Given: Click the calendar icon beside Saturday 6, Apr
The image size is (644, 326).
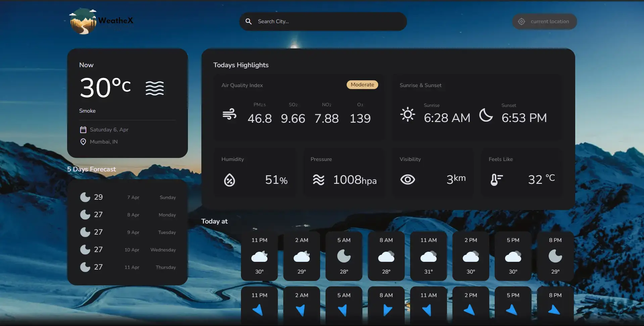Looking at the screenshot, I should point(83,129).
